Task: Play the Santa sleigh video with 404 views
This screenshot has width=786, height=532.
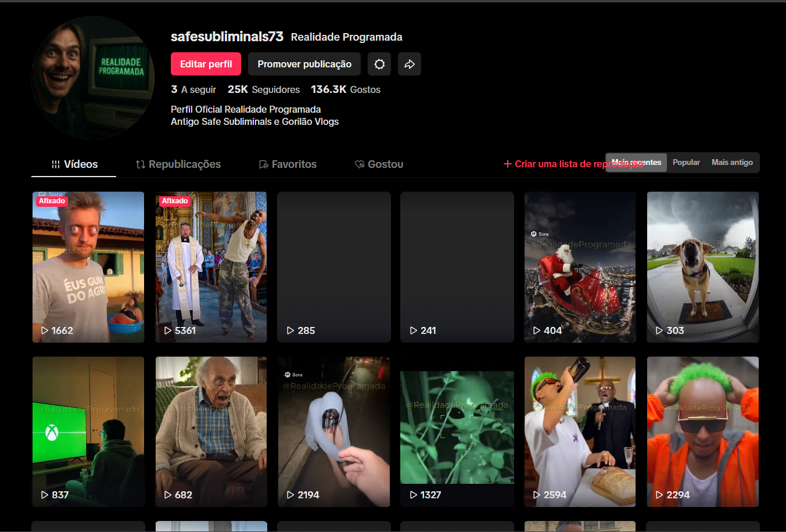Action: click(x=580, y=267)
